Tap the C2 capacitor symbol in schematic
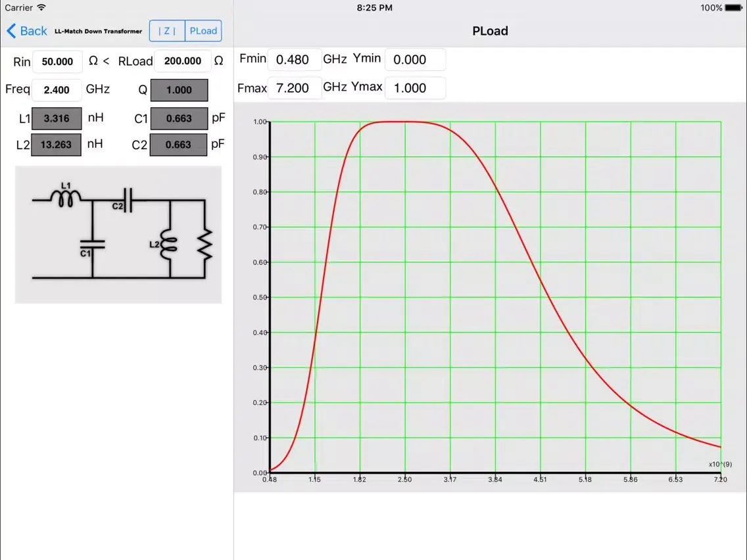Image resolution: width=747 pixels, height=560 pixels. 127,200
